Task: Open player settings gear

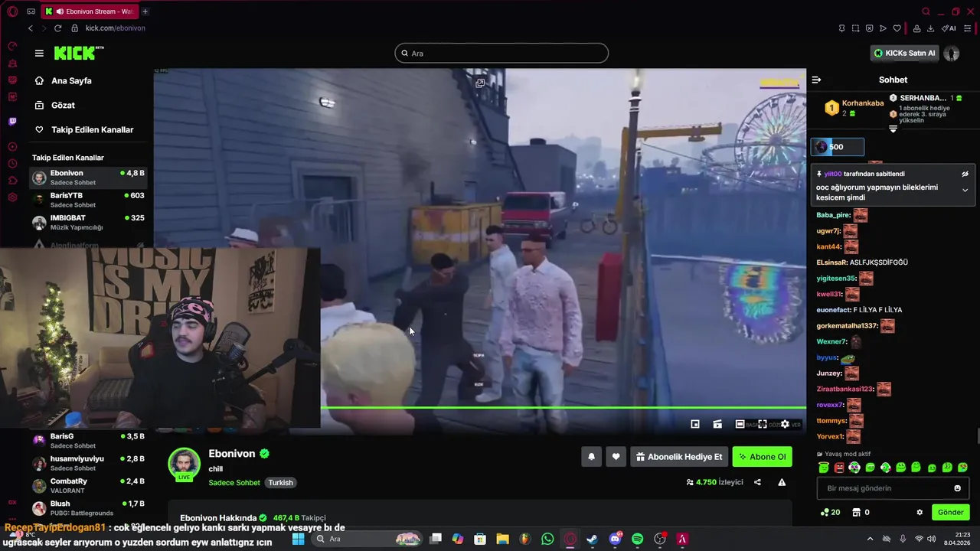Action: click(x=785, y=424)
